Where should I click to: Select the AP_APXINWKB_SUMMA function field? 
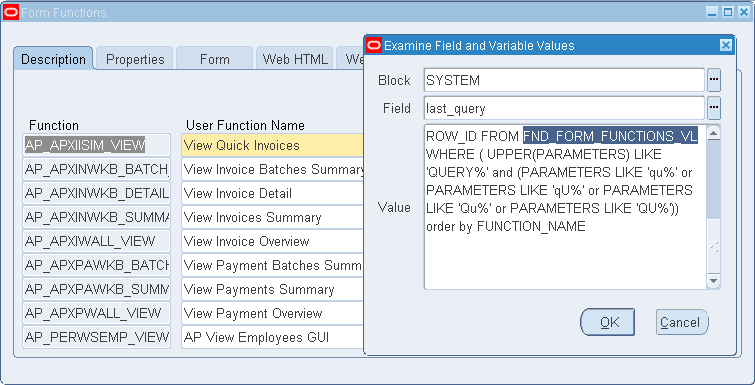pos(96,217)
